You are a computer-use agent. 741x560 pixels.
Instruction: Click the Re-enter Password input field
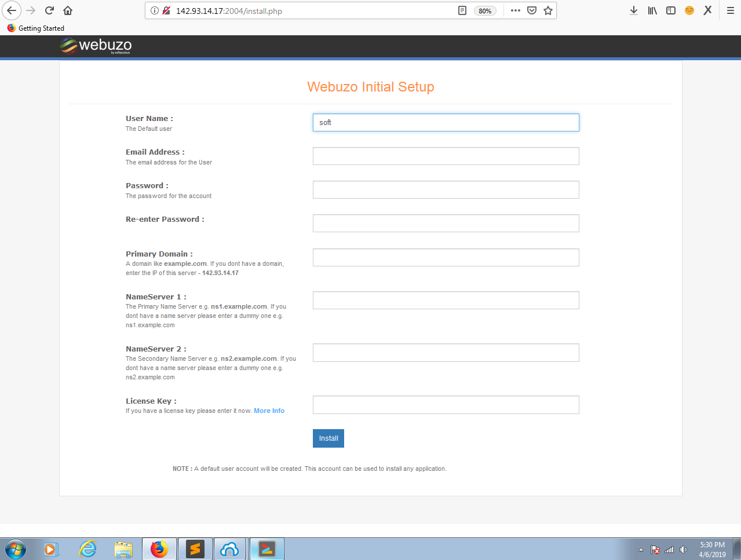446,223
